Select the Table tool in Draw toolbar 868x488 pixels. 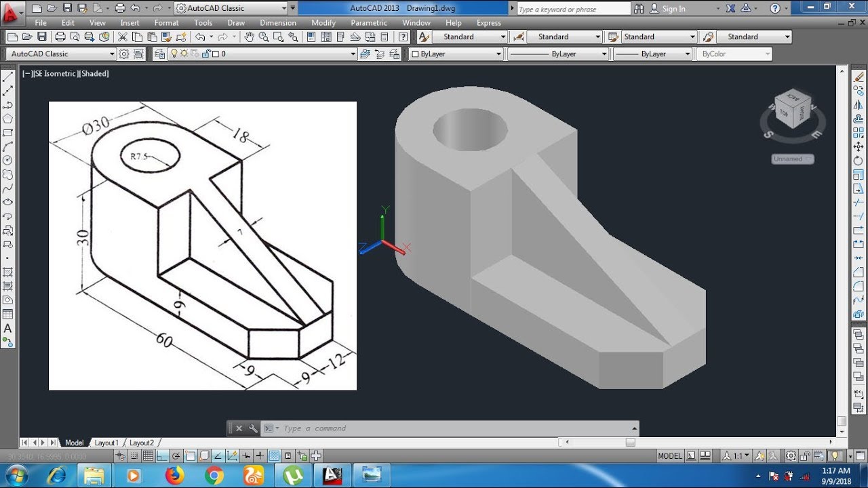coord(8,314)
